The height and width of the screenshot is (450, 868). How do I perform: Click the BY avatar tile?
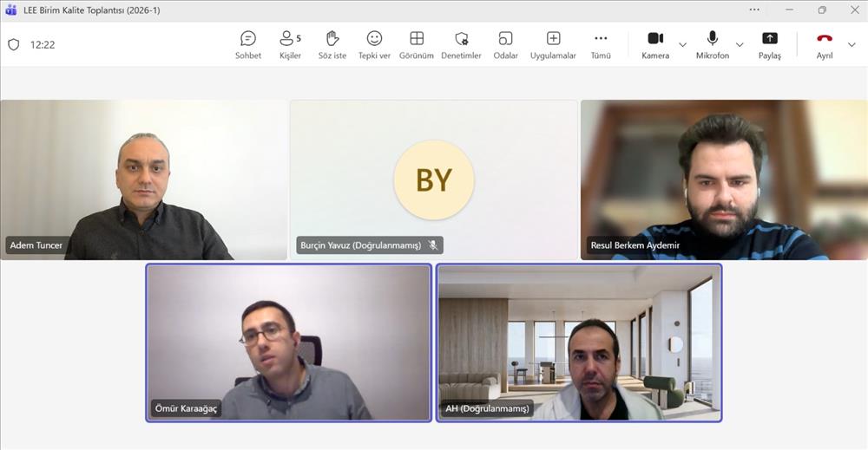(433, 179)
